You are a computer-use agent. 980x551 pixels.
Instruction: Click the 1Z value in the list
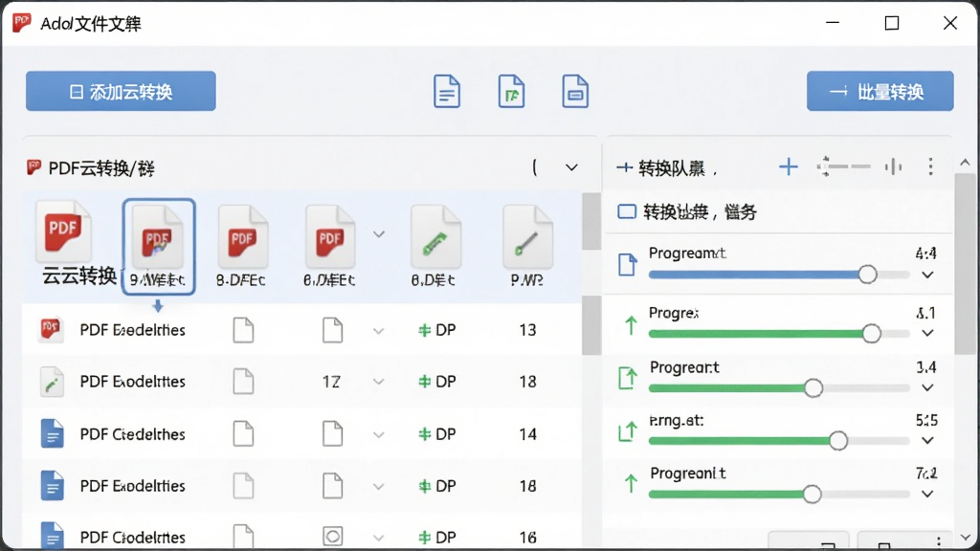(x=331, y=382)
